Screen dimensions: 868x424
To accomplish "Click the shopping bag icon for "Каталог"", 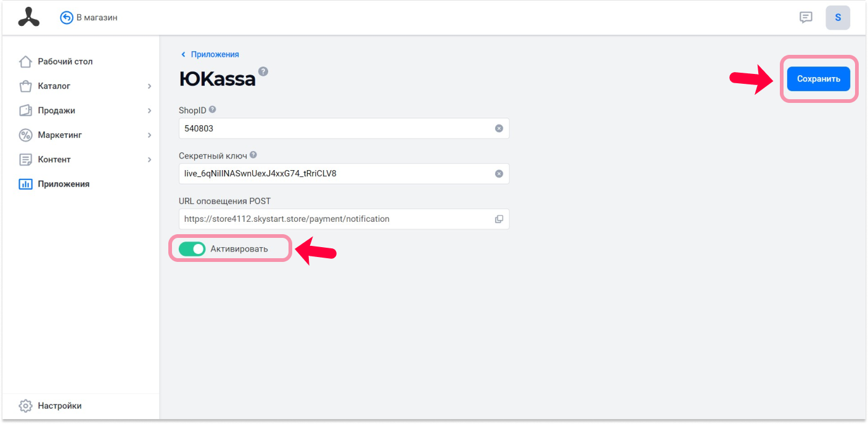I will [x=25, y=86].
